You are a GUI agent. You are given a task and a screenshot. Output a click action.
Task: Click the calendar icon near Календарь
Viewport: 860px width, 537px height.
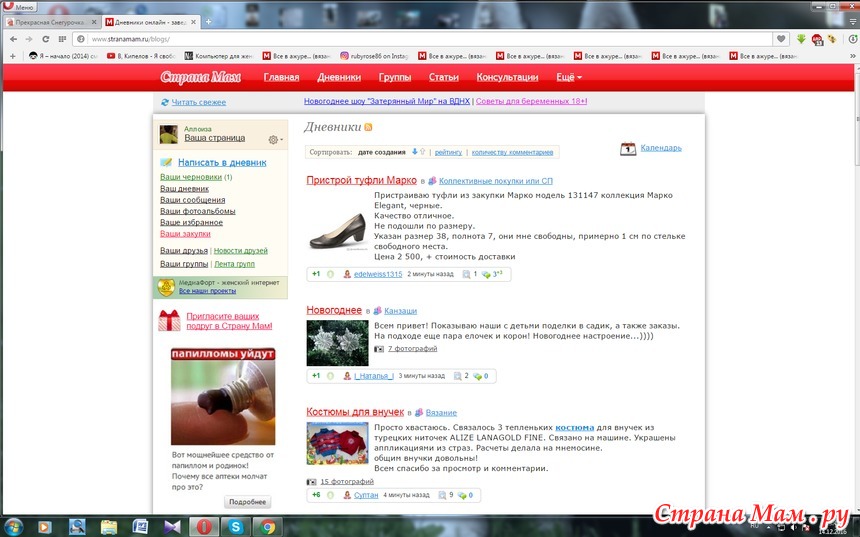click(628, 149)
